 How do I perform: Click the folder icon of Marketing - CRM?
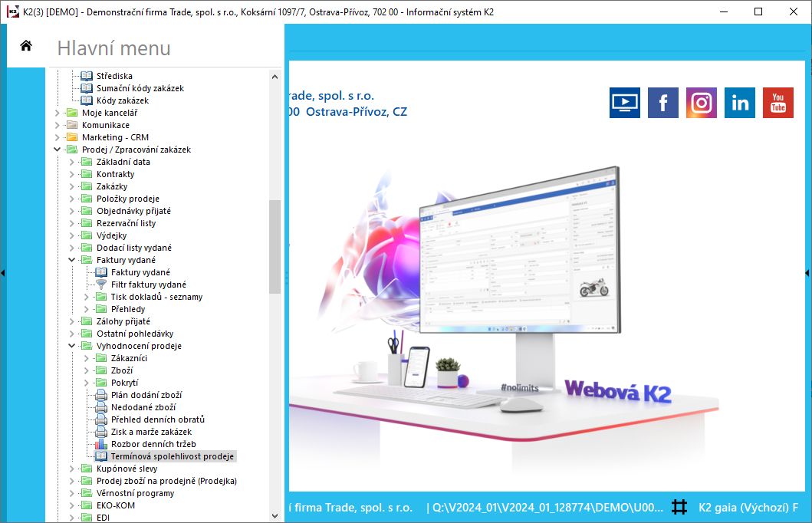[x=73, y=138]
